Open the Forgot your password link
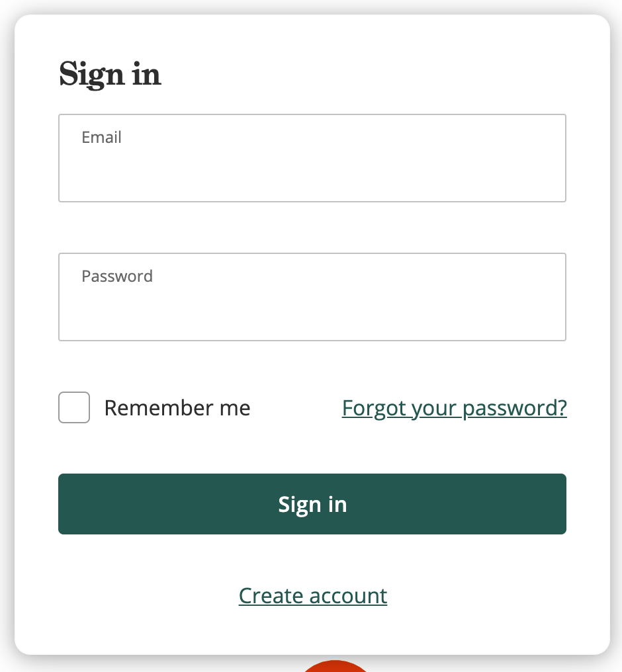Viewport: 622px width, 672px height. pos(454,408)
